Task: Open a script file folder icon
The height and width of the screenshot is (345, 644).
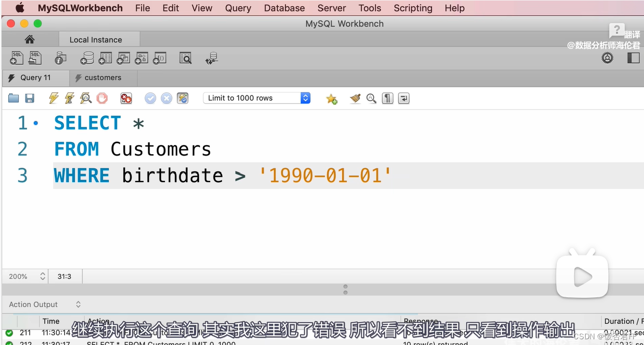Action: [13, 98]
